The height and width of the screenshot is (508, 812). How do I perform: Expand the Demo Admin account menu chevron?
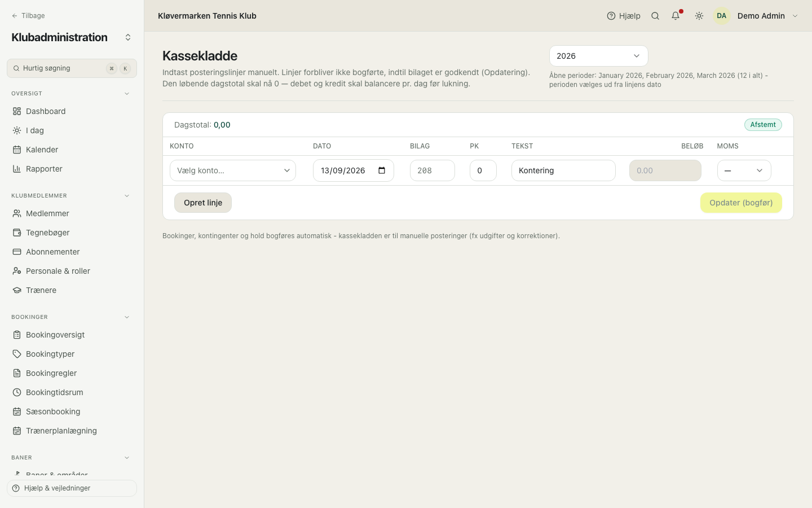click(x=795, y=16)
